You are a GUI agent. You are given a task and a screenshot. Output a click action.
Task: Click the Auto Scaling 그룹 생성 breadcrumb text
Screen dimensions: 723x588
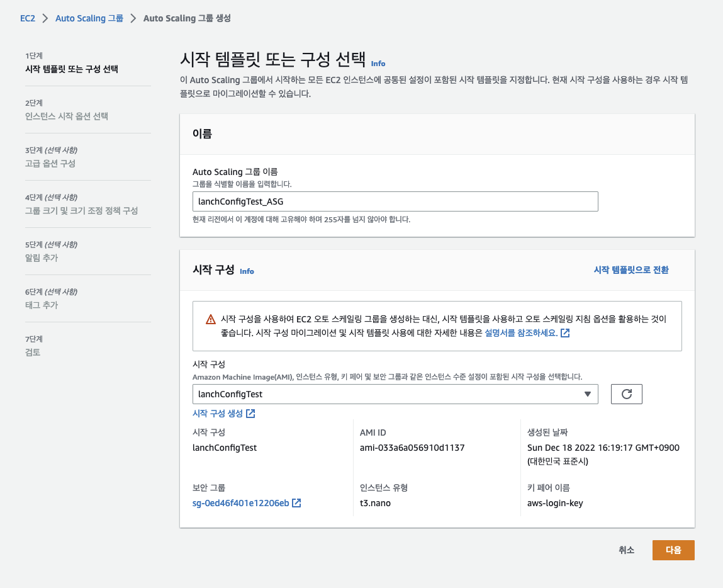tap(188, 18)
